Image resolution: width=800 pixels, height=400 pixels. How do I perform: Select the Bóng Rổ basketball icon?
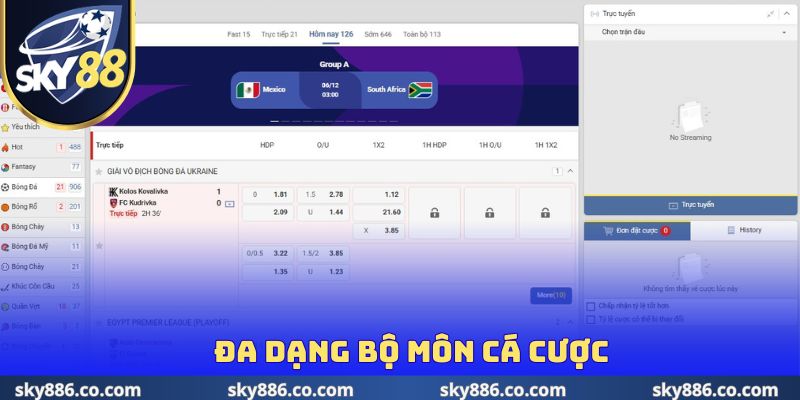tap(5, 207)
